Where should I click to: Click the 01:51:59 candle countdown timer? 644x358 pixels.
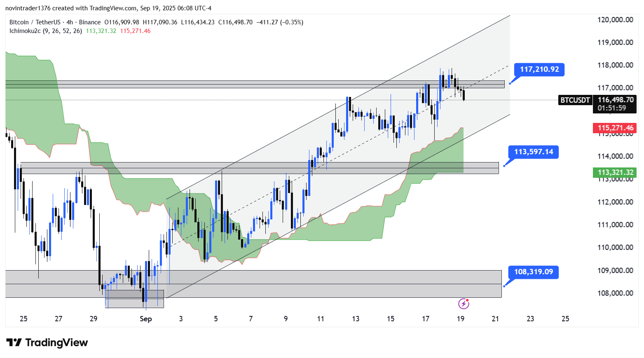pyautogui.click(x=612, y=108)
